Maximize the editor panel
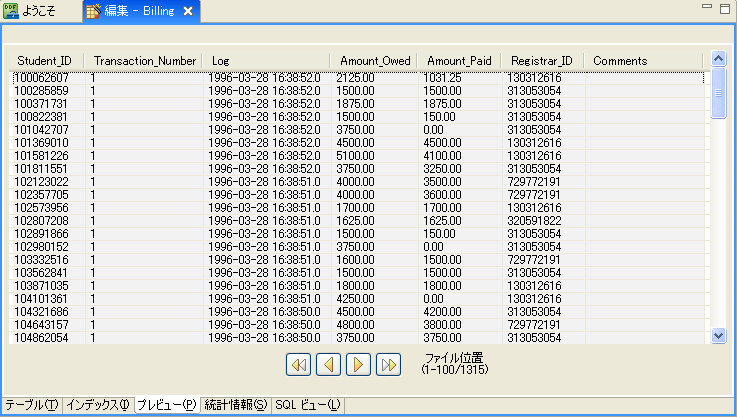Image resolution: width=737 pixels, height=417 pixels. 725,8
